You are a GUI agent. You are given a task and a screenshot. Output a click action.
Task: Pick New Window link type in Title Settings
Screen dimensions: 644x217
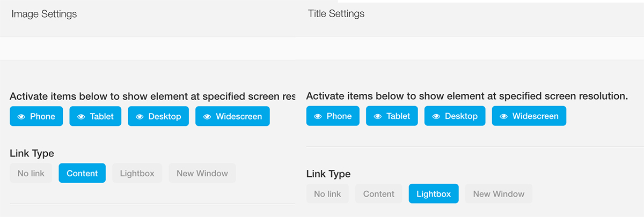tap(499, 194)
